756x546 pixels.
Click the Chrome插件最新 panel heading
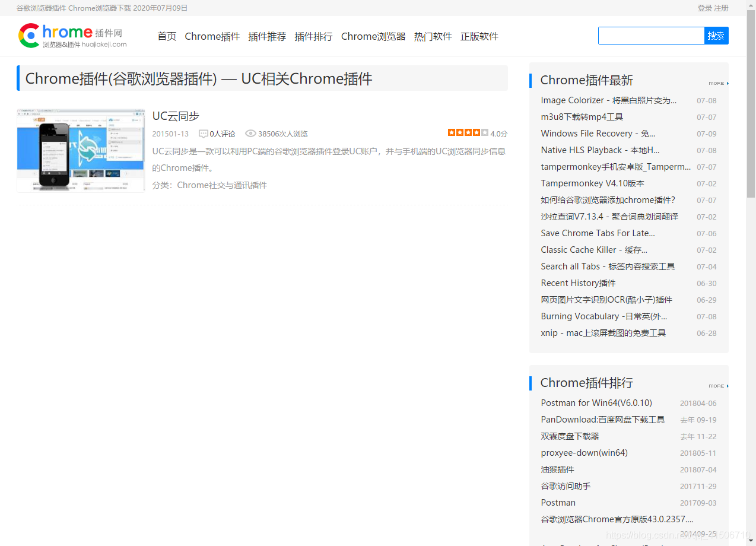coord(587,80)
